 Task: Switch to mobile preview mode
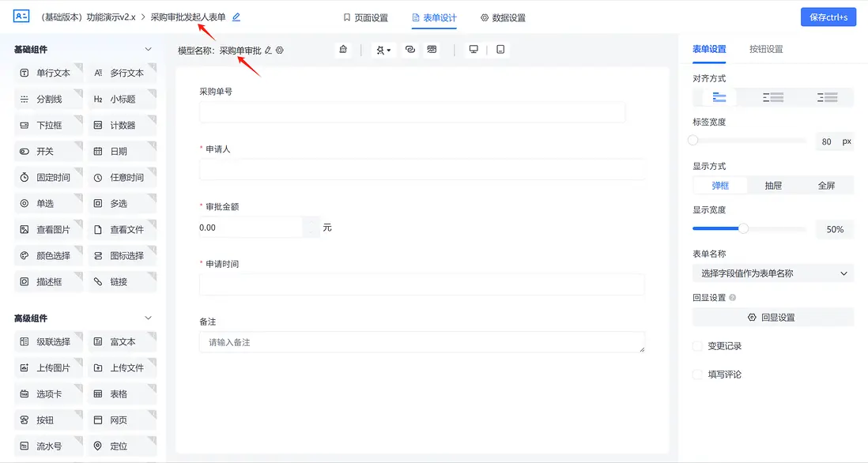[x=500, y=49]
